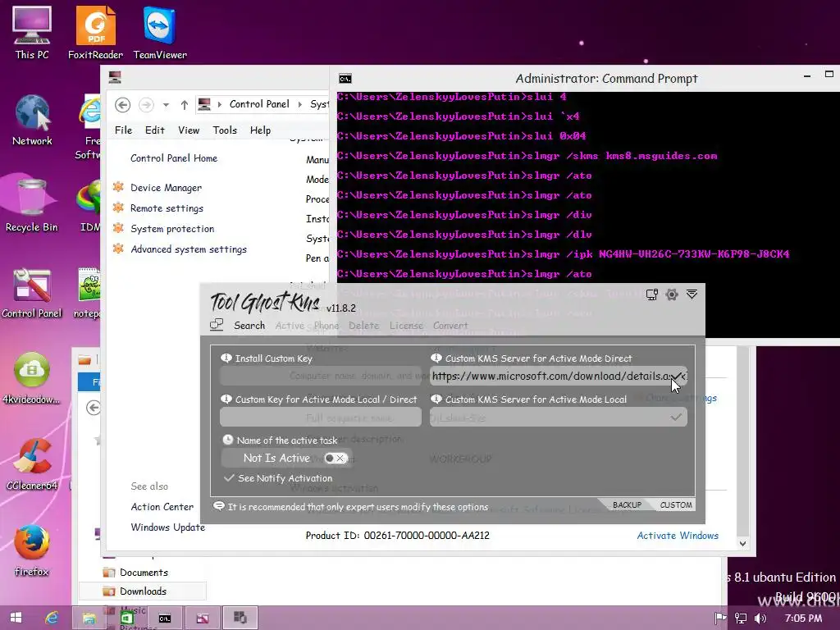Click info icon for Custom KMS Server Active Mode Direct
This screenshot has width=840, height=630.
[x=436, y=358]
